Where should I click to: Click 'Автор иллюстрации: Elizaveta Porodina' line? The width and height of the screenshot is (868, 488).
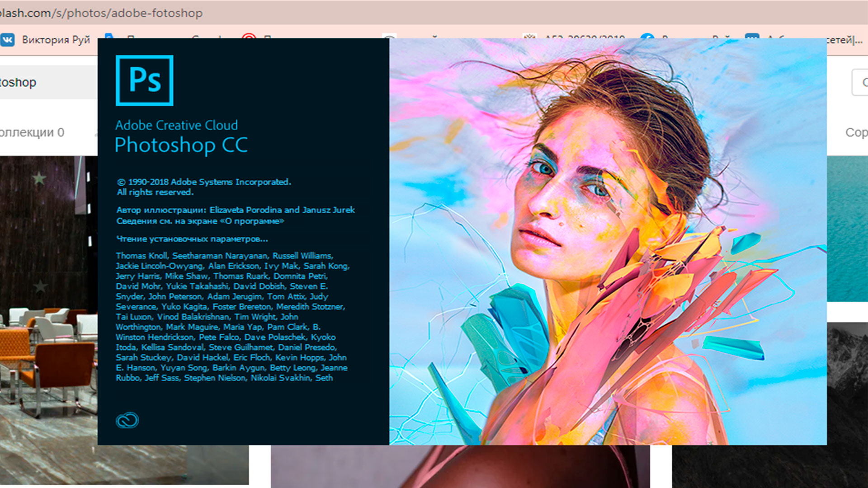coord(236,210)
